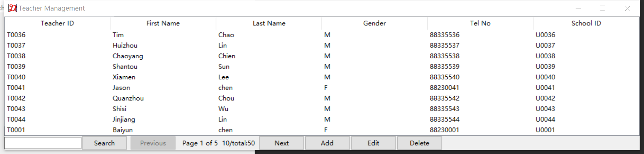This screenshot has width=644, height=154.
Task: Click last name Chou
Action: coord(226,98)
